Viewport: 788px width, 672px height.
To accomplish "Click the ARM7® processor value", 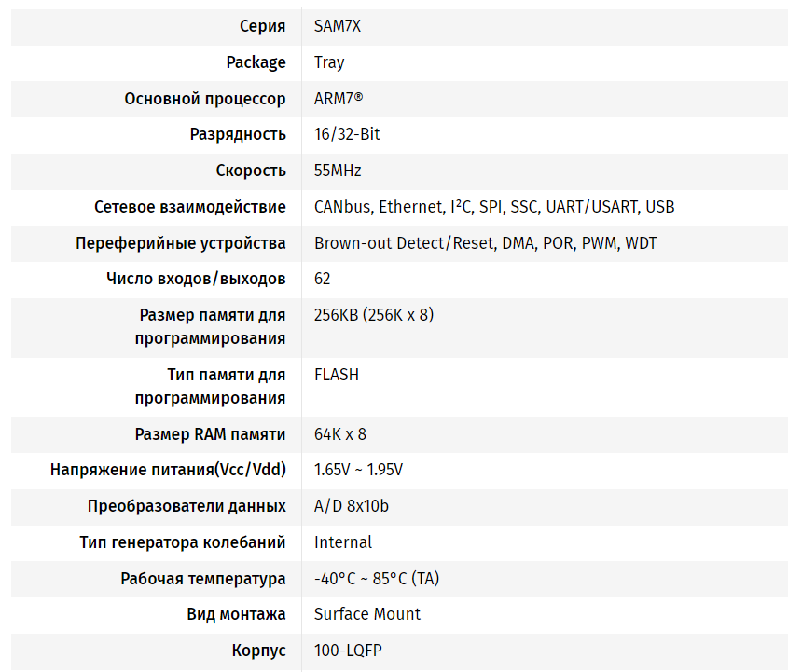I will [339, 99].
